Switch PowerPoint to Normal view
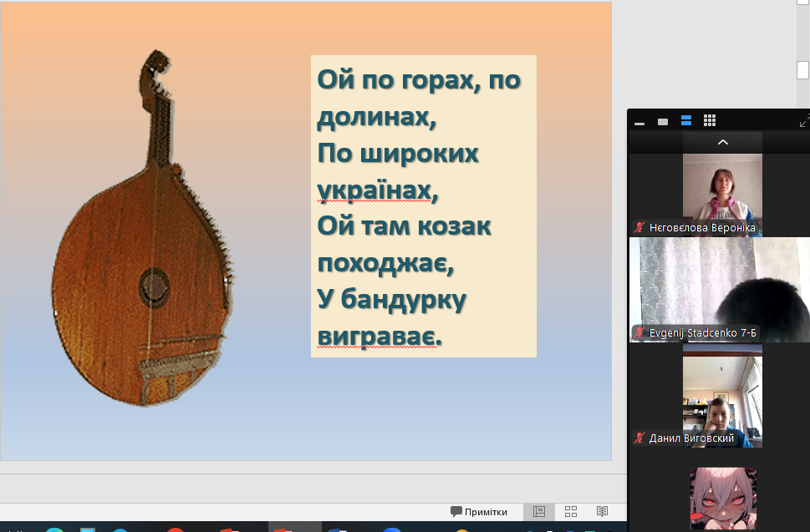This screenshot has width=810, height=532. point(539,511)
